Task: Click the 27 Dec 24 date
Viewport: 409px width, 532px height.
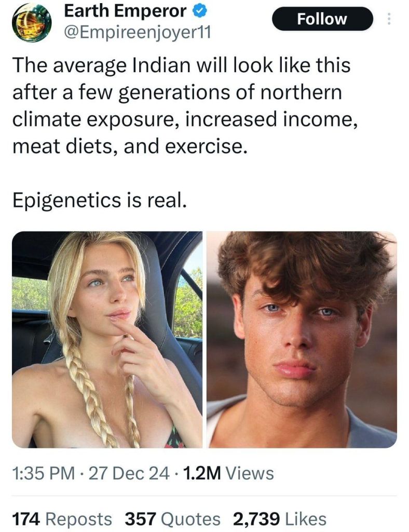Action: [x=129, y=473]
